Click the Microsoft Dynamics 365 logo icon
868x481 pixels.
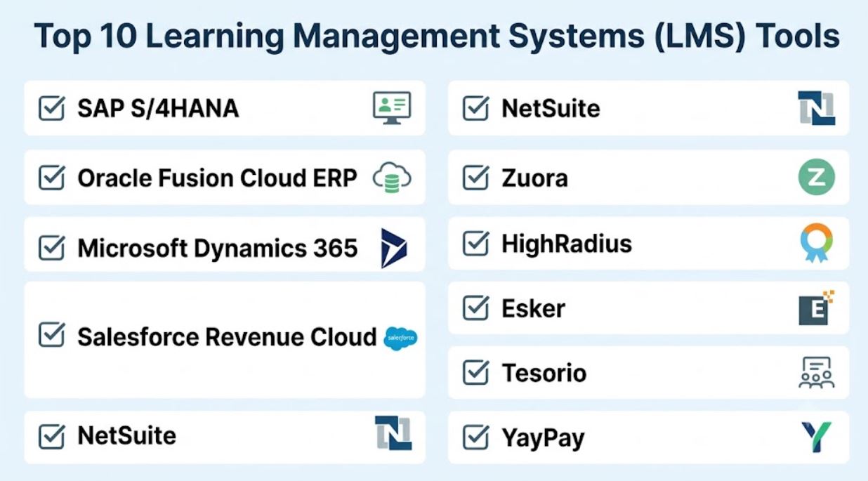393,248
